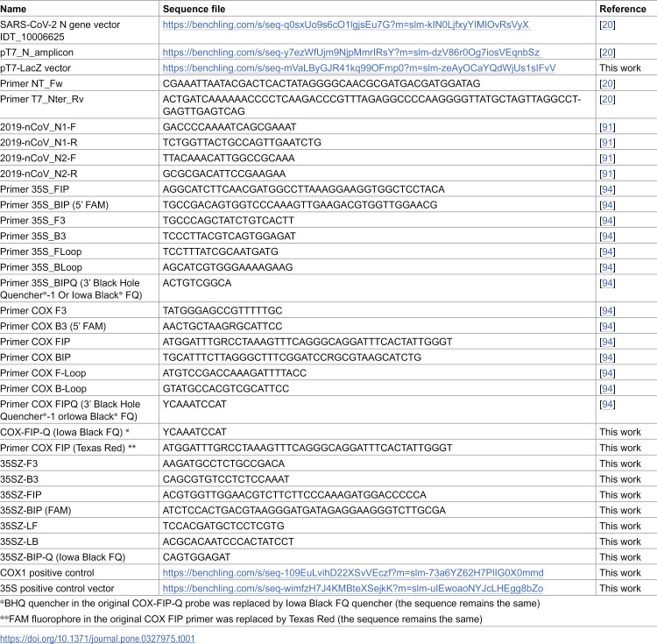Click the 2019-nCoV_N1-F sequence text
Image resolution: width=657 pixels, height=644 pixels.
click(230, 127)
